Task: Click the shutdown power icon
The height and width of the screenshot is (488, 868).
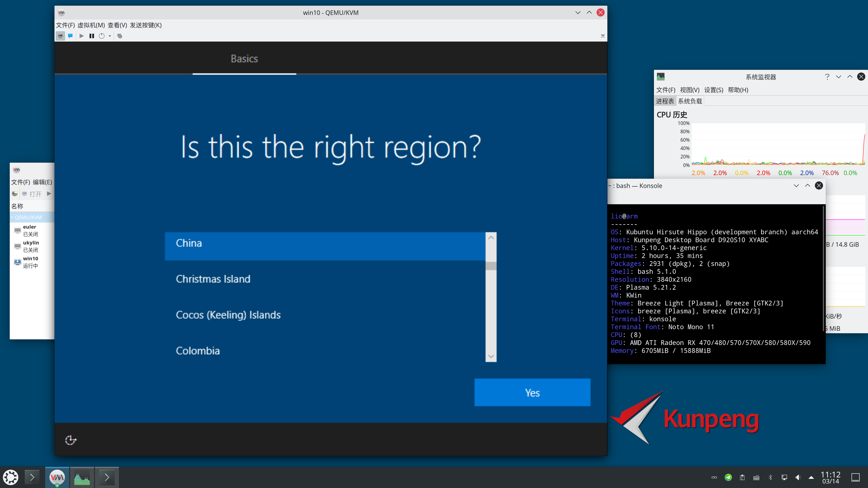Action: tap(101, 36)
